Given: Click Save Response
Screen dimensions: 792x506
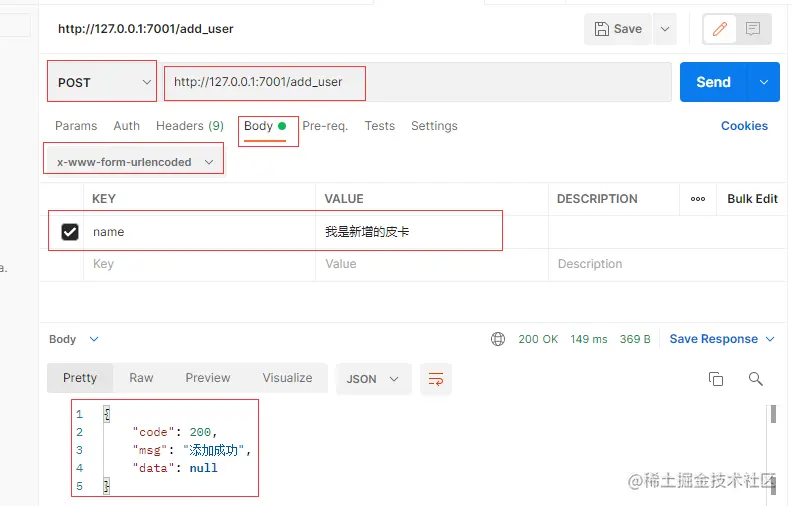Looking at the screenshot, I should point(713,339).
